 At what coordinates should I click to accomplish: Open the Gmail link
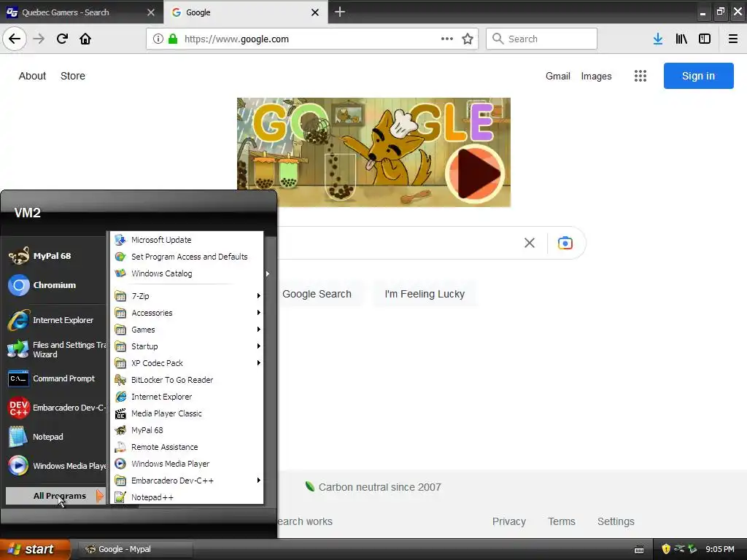[558, 76]
